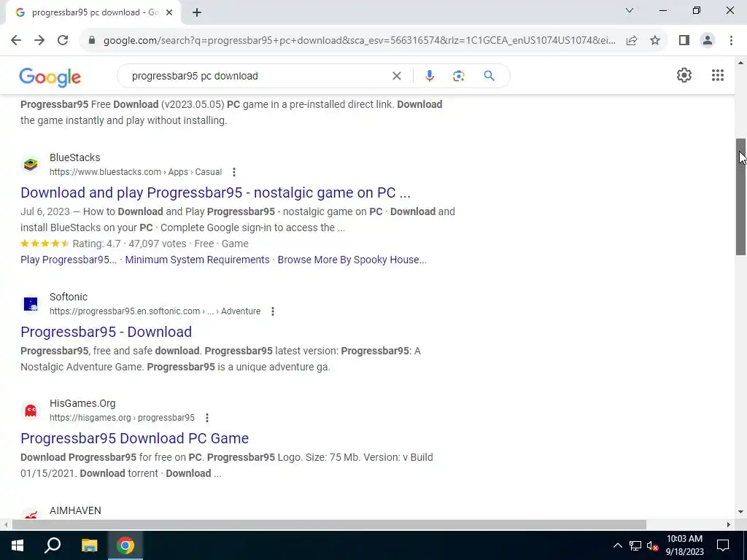The width and height of the screenshot is (747, 560).
Task: Show hidden system tray icons
Action: tap(617, 545)
